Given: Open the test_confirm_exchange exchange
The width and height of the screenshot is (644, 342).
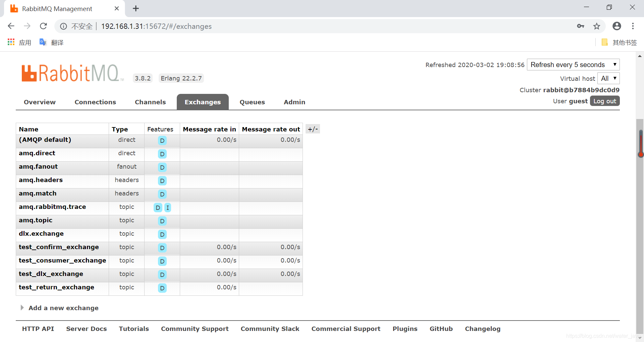Looking at the screenshot, I should [59, 247].
